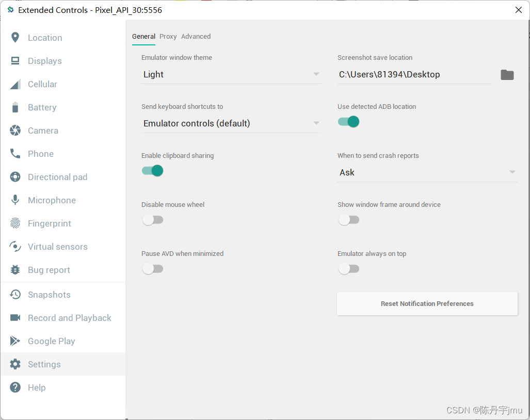530x420 pixels.
Task: Turn on Emulator always on top
Action: pos(348,269)
